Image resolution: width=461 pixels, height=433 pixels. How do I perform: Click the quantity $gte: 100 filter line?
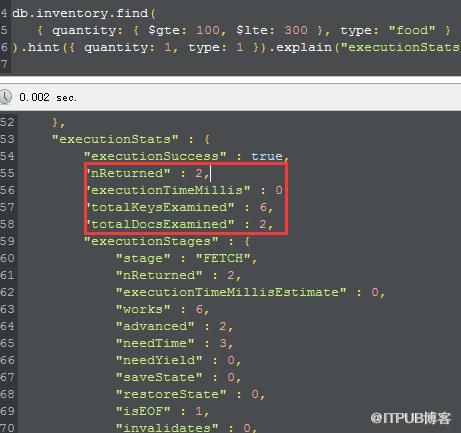[244, 30]
